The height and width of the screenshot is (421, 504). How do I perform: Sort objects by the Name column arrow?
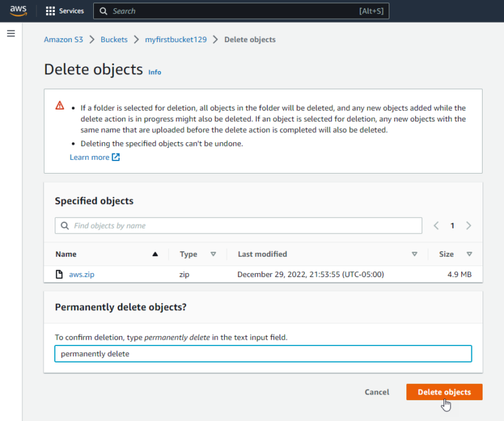[x=156, y=254]
